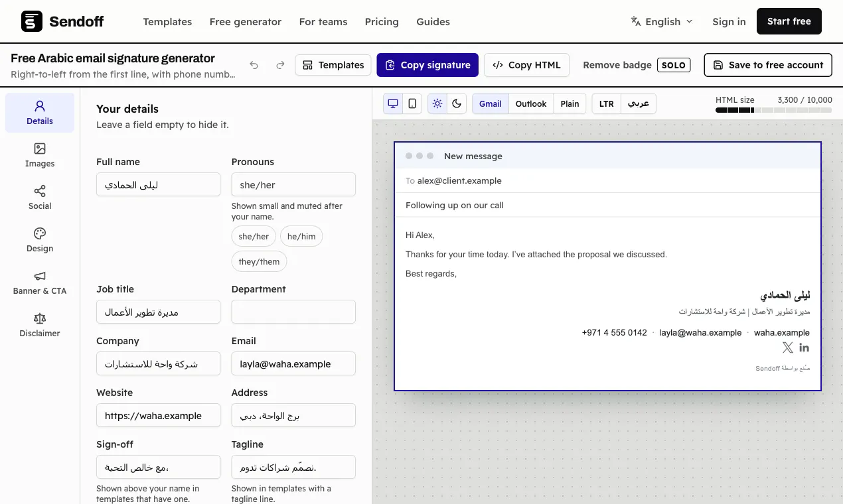The width and height of the screenshot is (843, 504).
Task: Choose the they/them pronoun chip
Action: pos(259,262)
